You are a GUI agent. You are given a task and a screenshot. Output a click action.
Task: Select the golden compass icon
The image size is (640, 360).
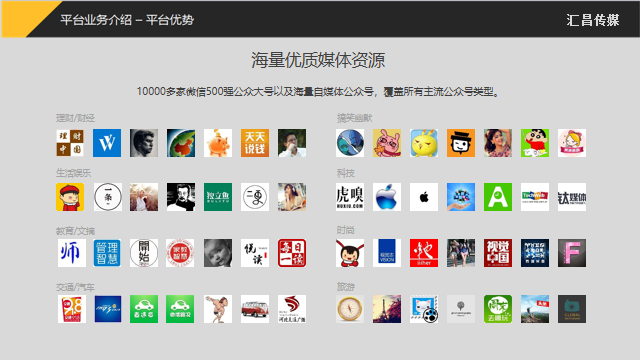(x=350, y=309)
